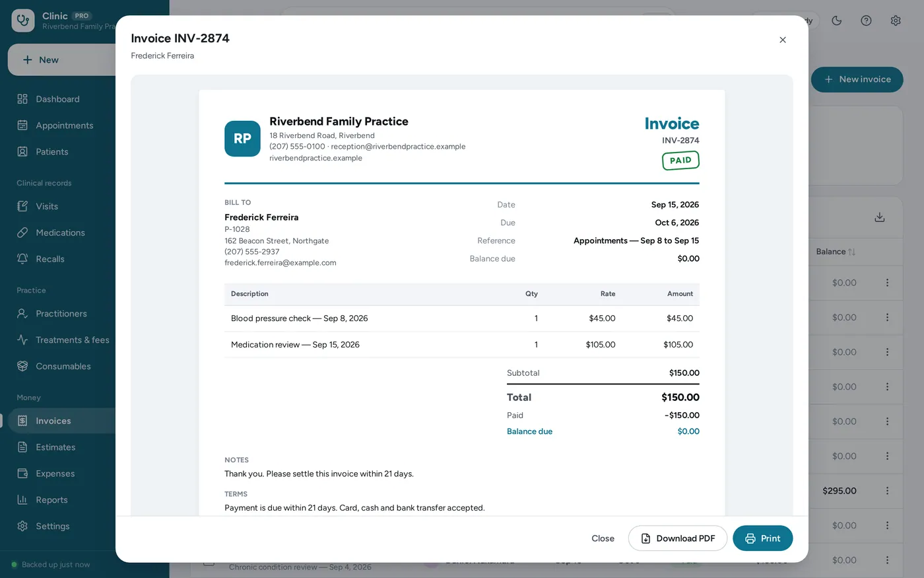Screen dimensions: 924x578
Task: Click the New button in the sidebar
Action: click(x=61, y=60)
